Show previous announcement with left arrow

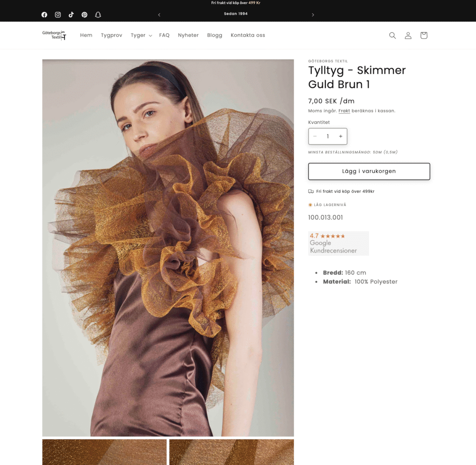tap(159, 14)
